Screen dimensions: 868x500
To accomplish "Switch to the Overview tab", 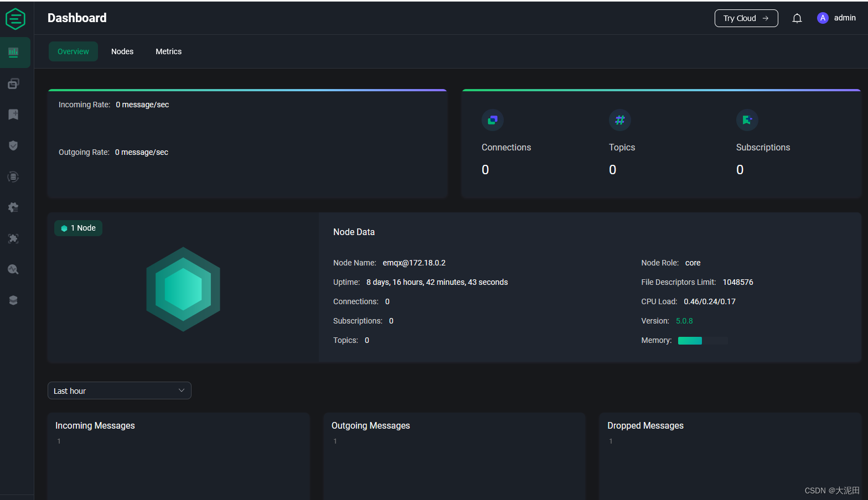I will 73,51.
